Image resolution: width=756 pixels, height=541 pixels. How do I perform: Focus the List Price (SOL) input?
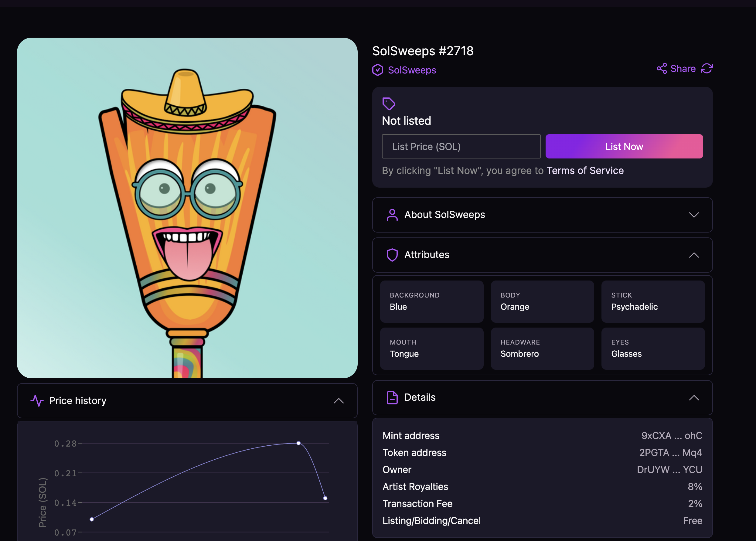461,146
